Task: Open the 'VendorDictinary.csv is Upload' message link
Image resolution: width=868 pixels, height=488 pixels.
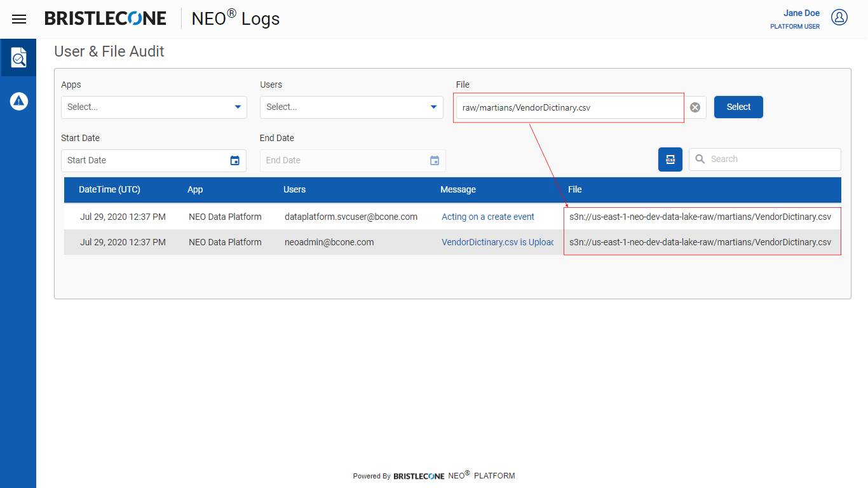Action: click(497, 242)
